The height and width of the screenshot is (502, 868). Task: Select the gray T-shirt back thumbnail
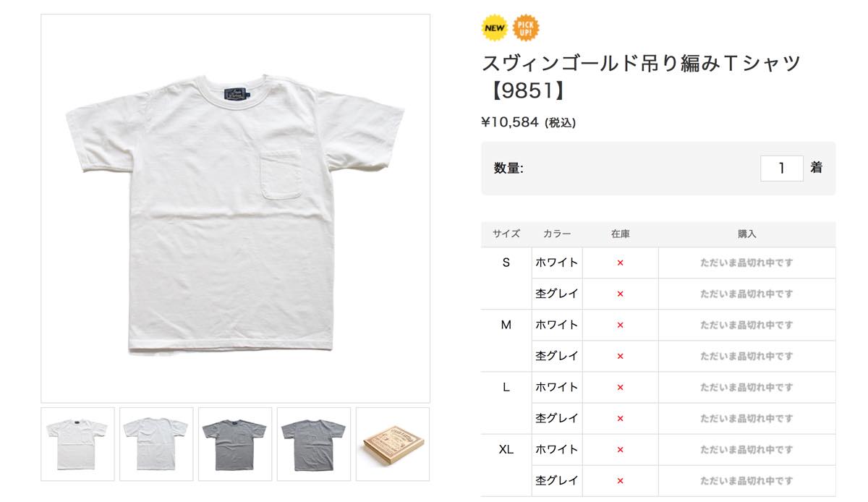coord(314,444)
